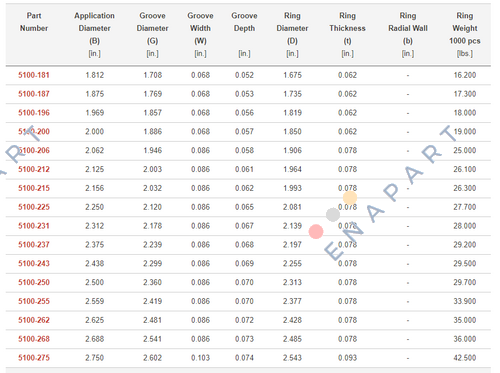Select application diameter value 2.250

94,207
